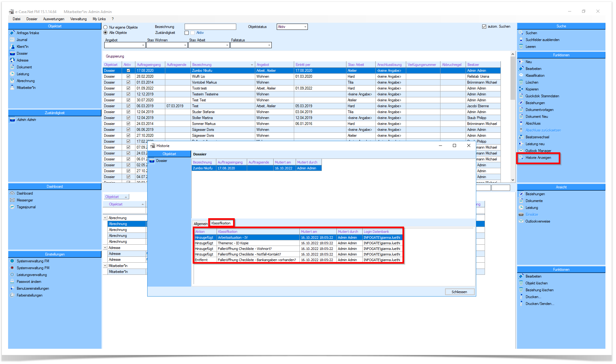Viewport: 616px width, 364px height.
Task: Toggle Aktiv checkbox for Wuffi Lio row
Action: click(128, 76)
